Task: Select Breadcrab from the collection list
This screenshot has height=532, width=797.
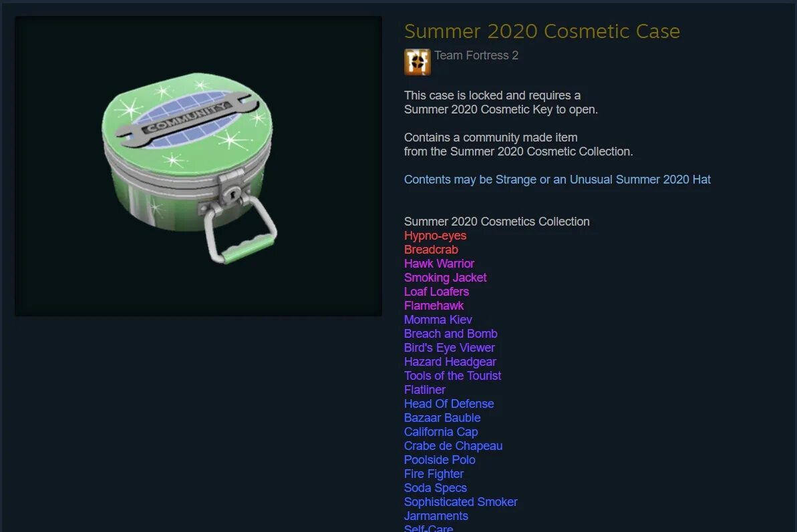Action: click(x=431, y=250)
